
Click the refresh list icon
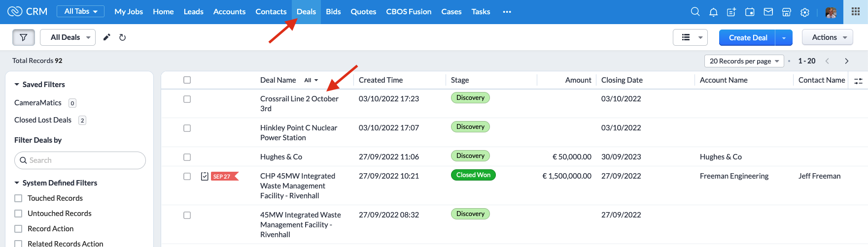[x=122, y=37]
